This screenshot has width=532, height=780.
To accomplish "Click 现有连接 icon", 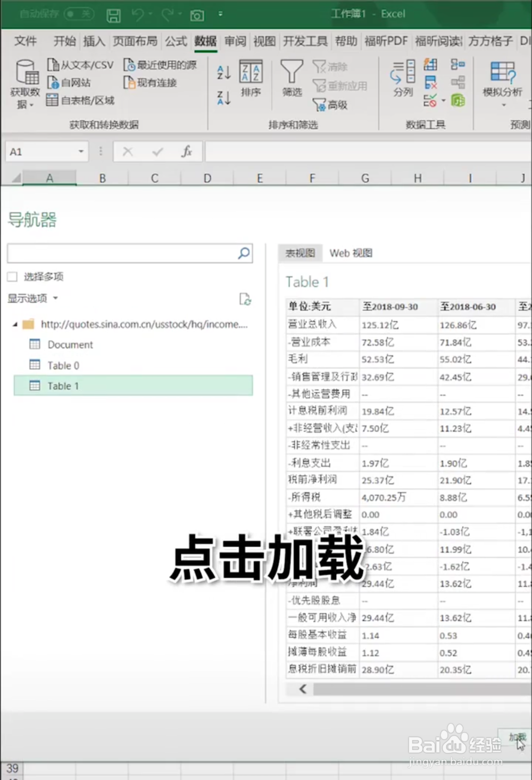I will 150,83.
